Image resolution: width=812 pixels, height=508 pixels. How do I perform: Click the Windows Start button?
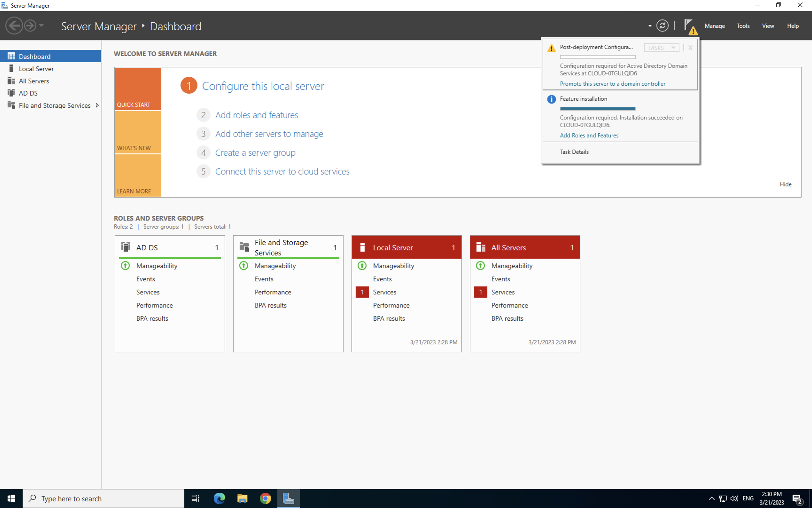(11, 499)
